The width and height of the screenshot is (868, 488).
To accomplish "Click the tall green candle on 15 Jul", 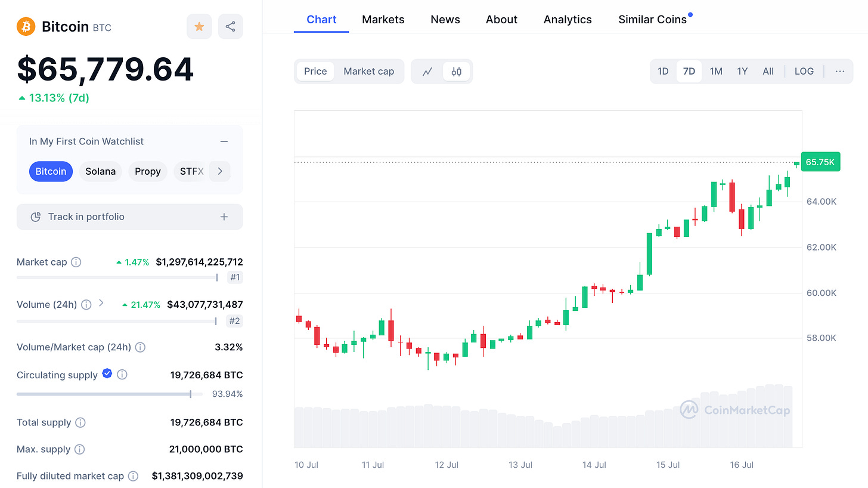I will pyautogui.click(x=650, y=254).
